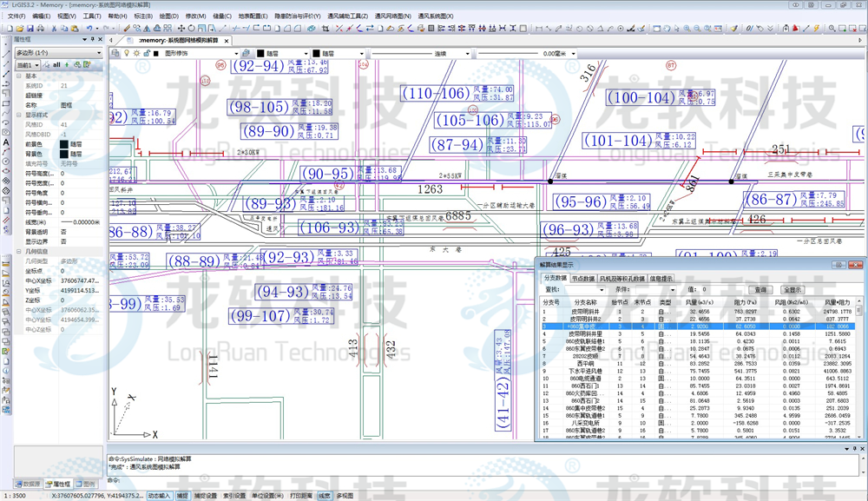This screenshot has width=868, height=501.
Task: Click the layer lock icon
Action: (x=148, y=53)
